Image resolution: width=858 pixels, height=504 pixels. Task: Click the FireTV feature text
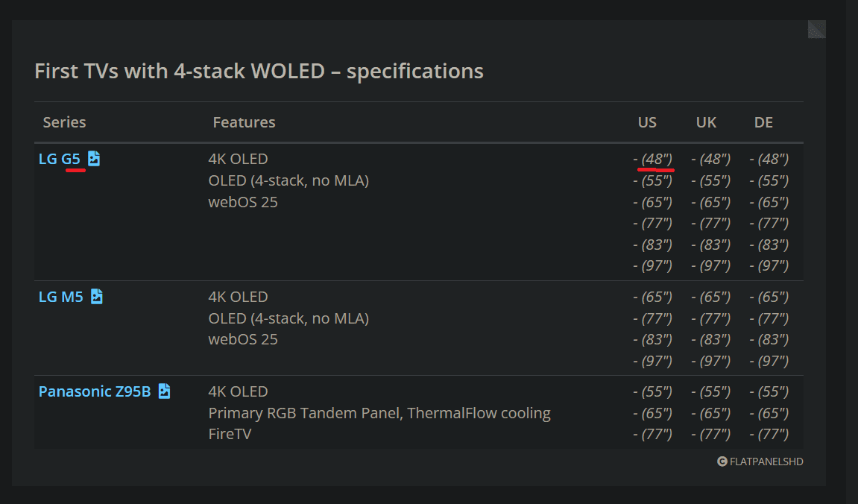(230, 434)
